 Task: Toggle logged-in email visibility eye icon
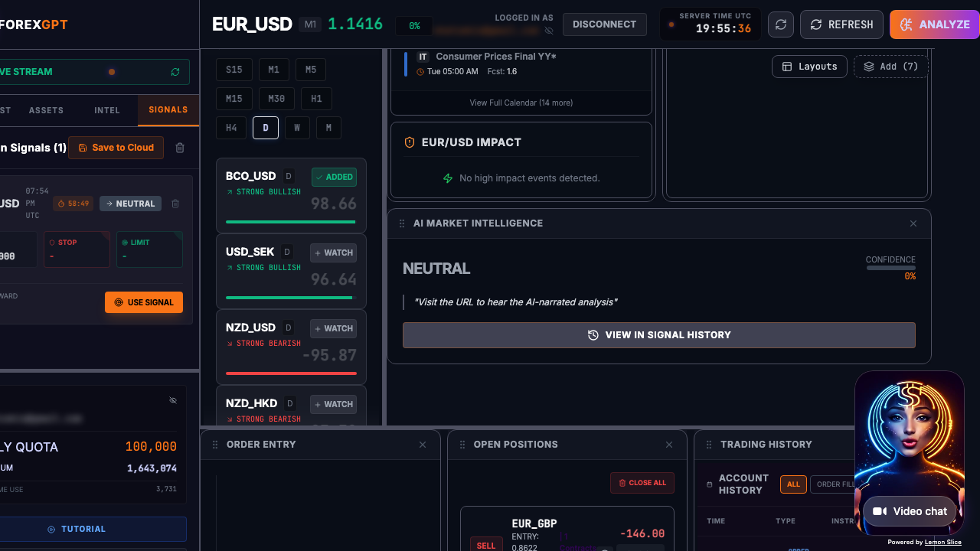549,31
